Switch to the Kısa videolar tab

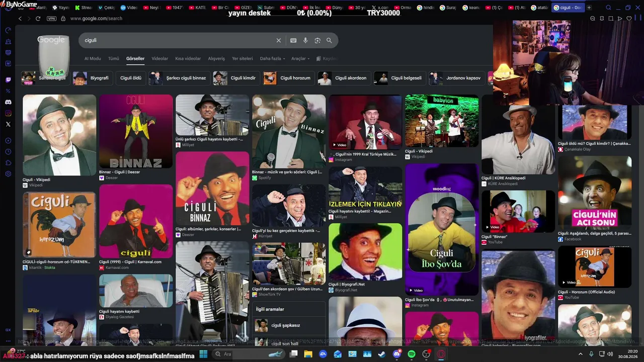pos(188,59)
